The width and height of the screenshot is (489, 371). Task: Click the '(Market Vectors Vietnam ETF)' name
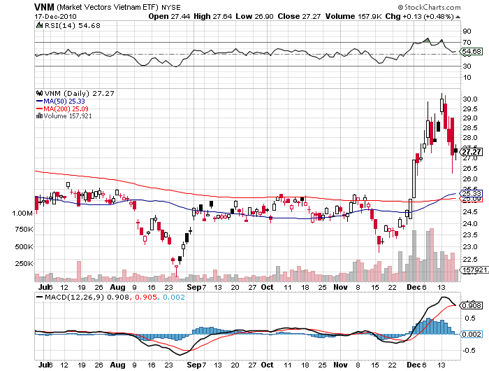click(108, 7)
